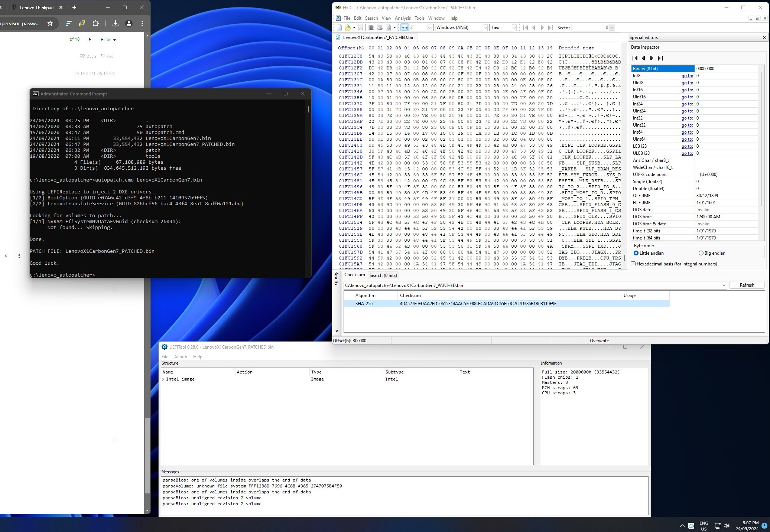Image resolution: width=770 pixels, height=532 pixels.
Task: Open the Analysis menu in HxD
Action: pyautogui.click(x=402, y=18)
